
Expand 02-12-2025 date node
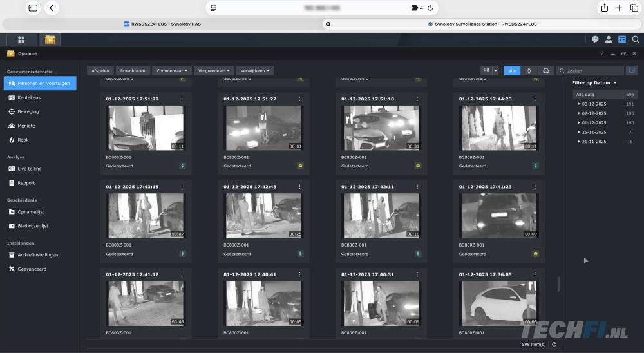click(x=579, y=113)
